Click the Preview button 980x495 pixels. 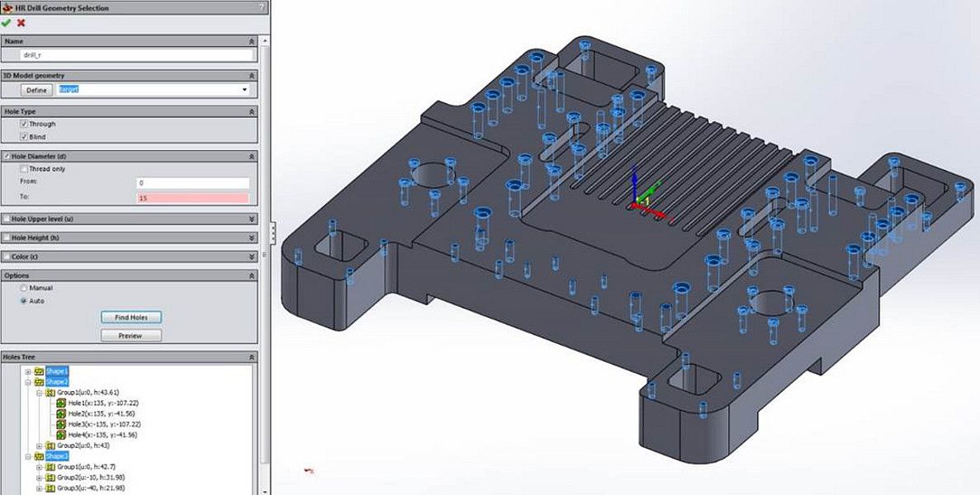click(130, 336)
